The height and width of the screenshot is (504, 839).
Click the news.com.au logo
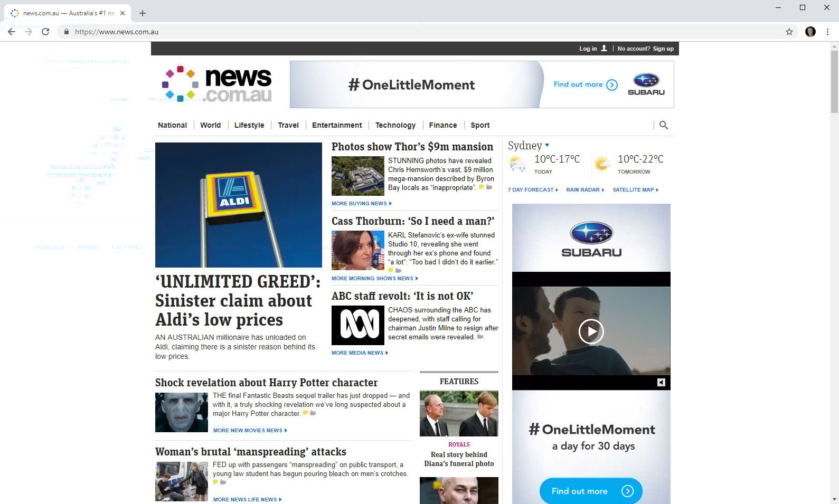point(217,84)
